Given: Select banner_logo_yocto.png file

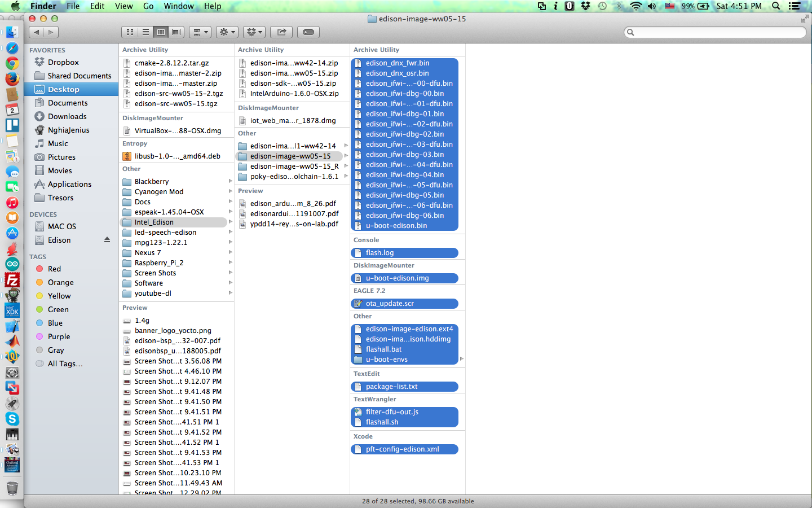Looking at the screenshot, I should coord(174,331).
